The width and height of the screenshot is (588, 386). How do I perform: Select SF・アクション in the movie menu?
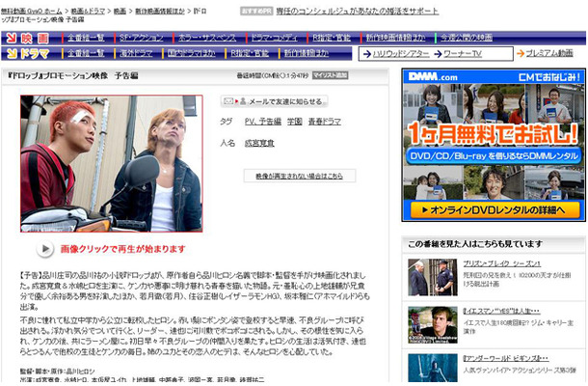142,38
